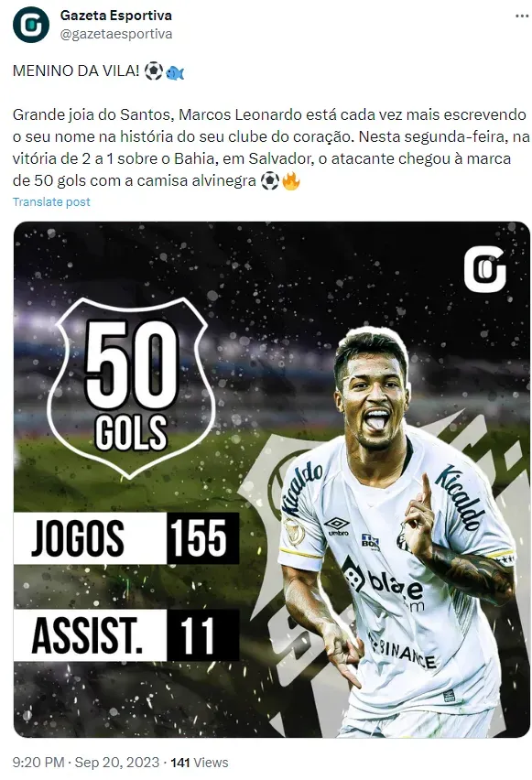Viewport: 532px width, 780px height.
Task: Open the player celebrating in the photo
Action: (393, 532)
